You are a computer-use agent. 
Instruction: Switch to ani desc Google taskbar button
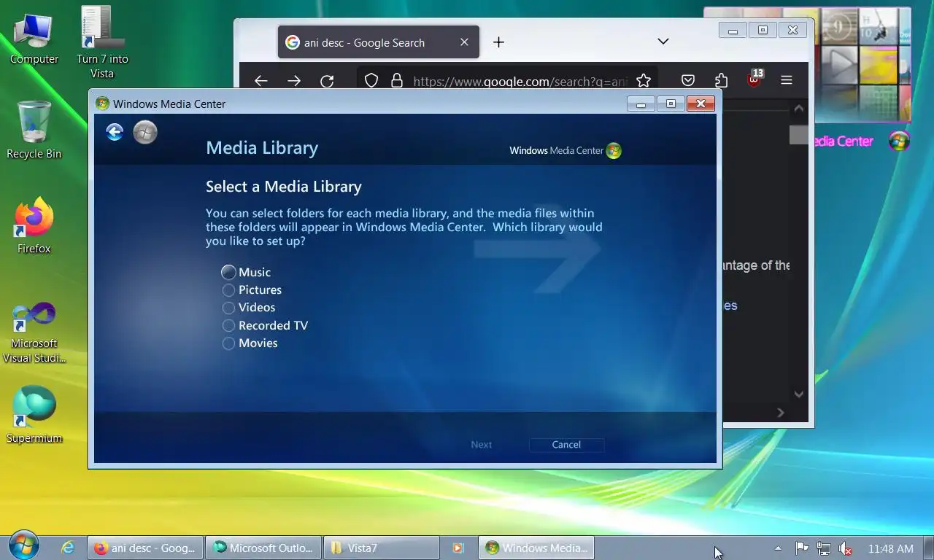[145, 548]
